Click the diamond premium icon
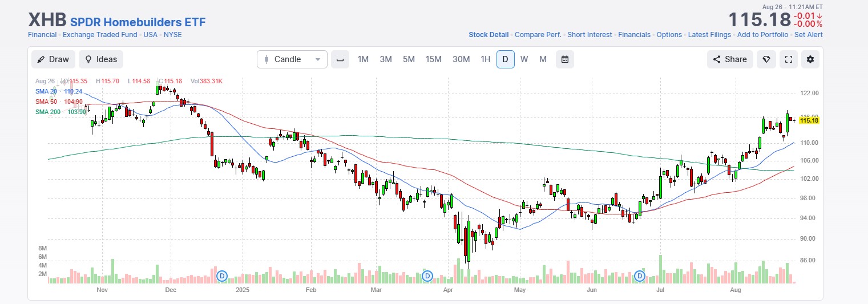The width and height of the screenshot is (868, 304). [766, 59]
